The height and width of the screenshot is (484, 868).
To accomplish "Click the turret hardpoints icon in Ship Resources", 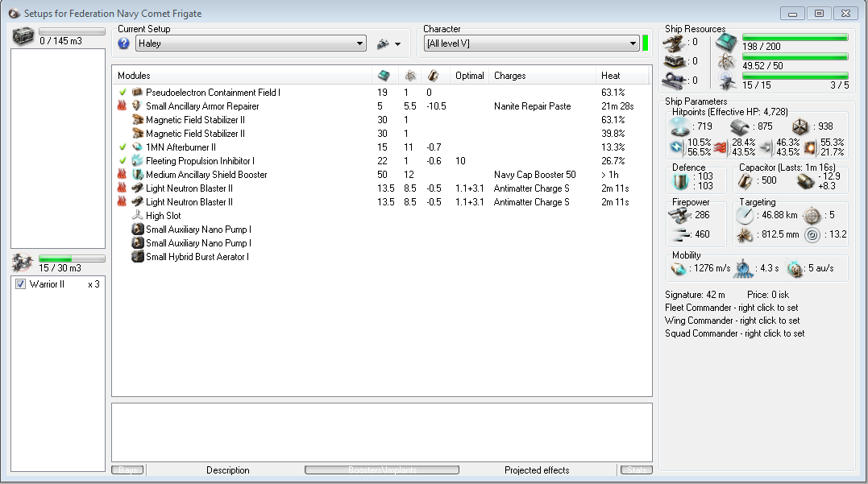I will pyautogui.click(x=675, y=43).
